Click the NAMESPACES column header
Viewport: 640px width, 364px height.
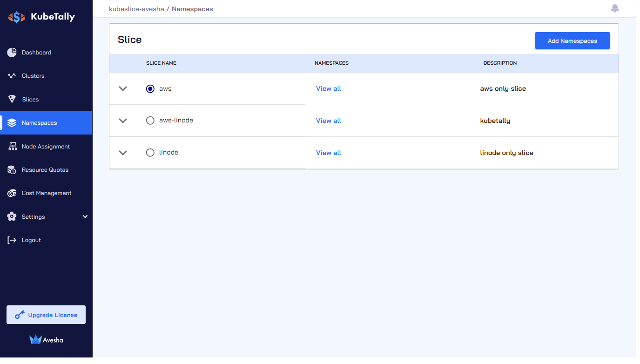(331, 63)
